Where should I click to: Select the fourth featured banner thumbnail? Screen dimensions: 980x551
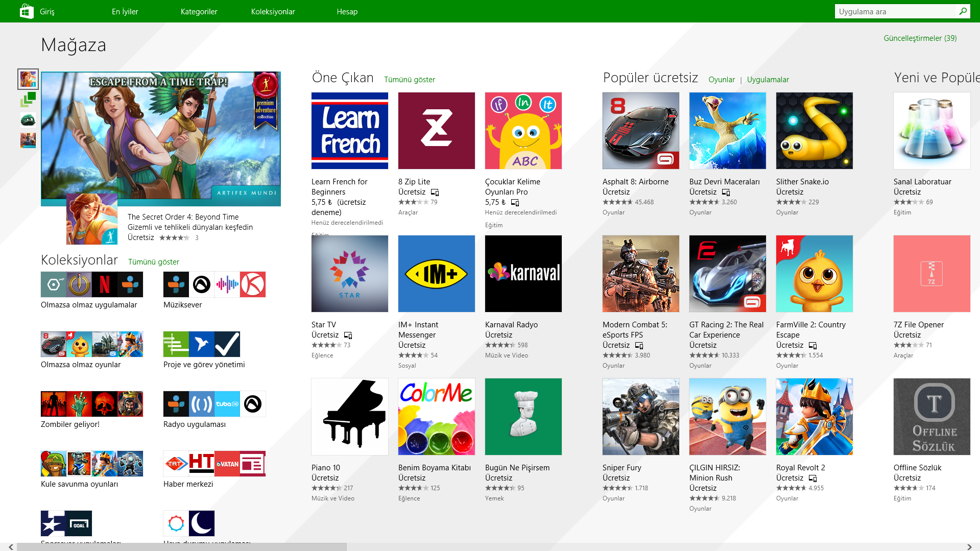coord(28,140)
